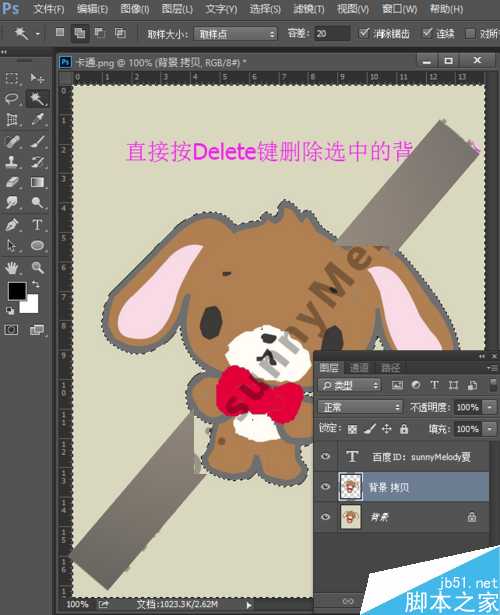Open the 图层(L) menu

point(177,9)
